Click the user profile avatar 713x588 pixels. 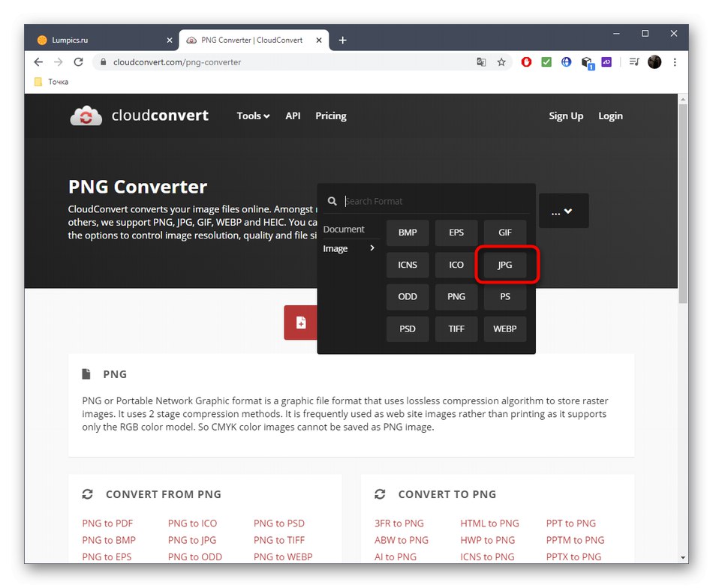tap(654, 62)
